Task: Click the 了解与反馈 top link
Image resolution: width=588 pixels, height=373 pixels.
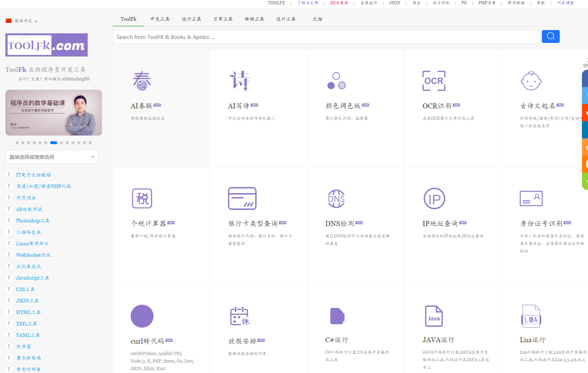Action: point(307,3)
